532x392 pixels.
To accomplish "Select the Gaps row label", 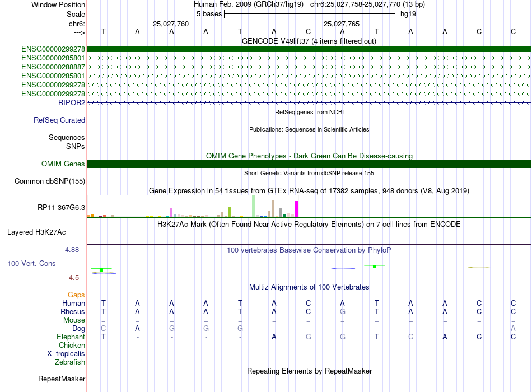I will coord(76,295).
